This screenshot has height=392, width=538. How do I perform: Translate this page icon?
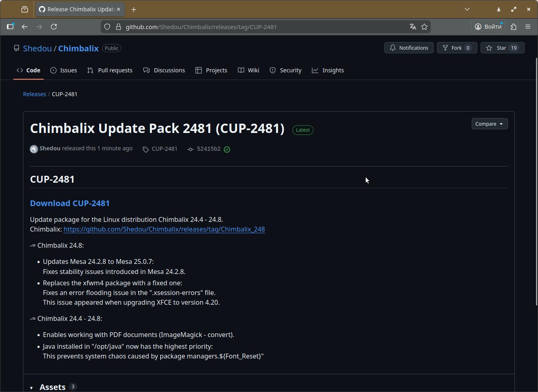tap(413, 27)
